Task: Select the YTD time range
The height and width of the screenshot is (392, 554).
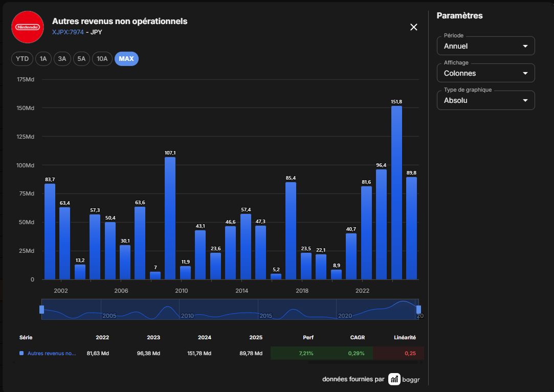Action: click(x=23, y=59)
